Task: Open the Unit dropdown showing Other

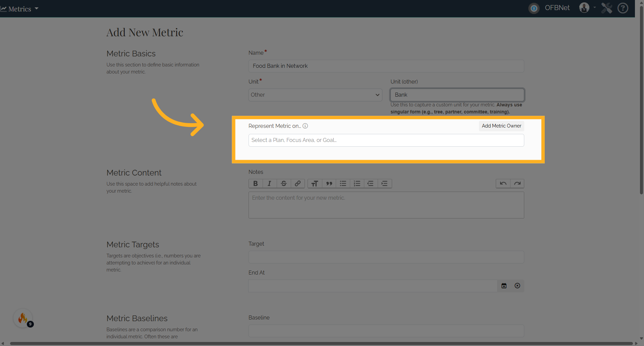Action: (315, 95)
